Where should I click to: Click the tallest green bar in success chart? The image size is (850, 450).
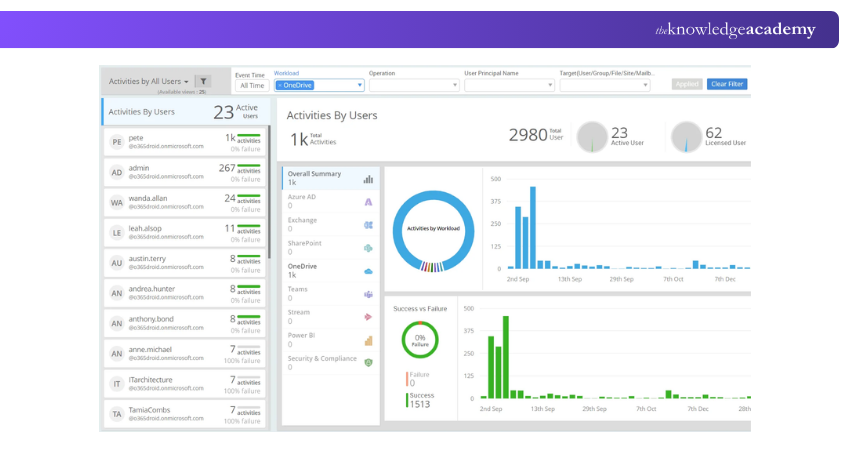tap(506, 357)
